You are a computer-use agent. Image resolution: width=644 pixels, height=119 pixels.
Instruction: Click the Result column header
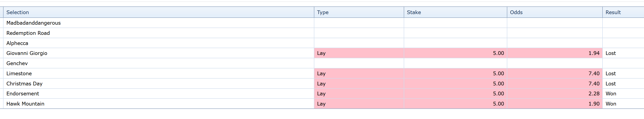coord(613,12)
